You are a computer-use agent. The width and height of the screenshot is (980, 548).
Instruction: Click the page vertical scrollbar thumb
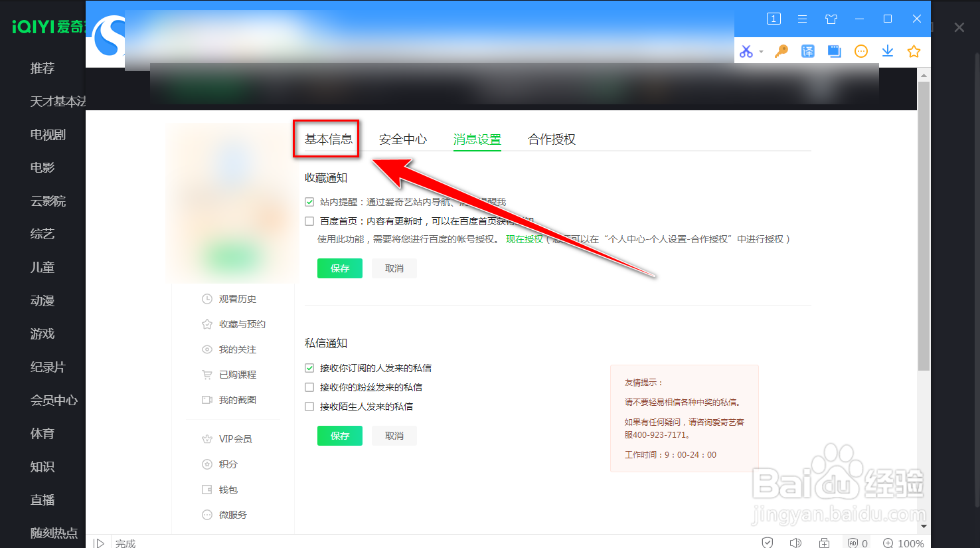(x=924, y=226)
